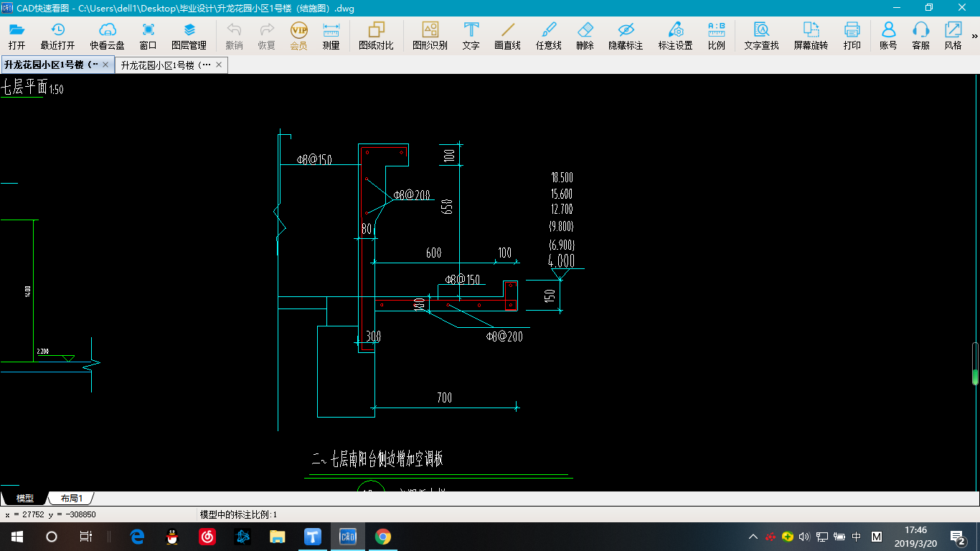Screen dimensions: 980x551
Task: Click the 撤销 undo icon
Action: [234, 36]
